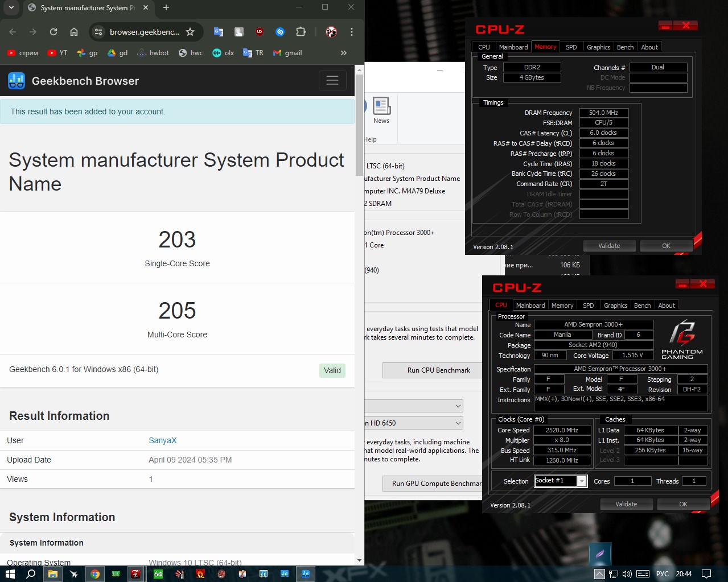Click the Single-Core Score 203

click(177, 240)
